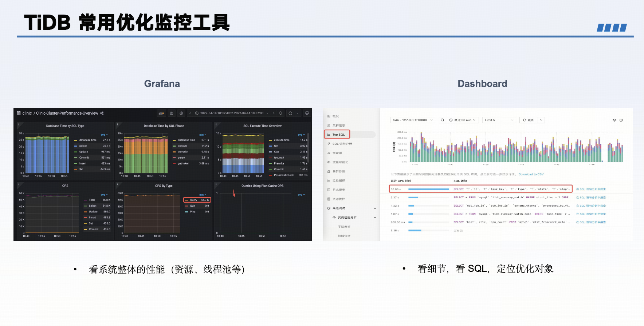The height and width of the screenshot is (326, 644).
Task: Open the Limit 5 dropdown in Top SQL
Action: click(x=499, y=120)
